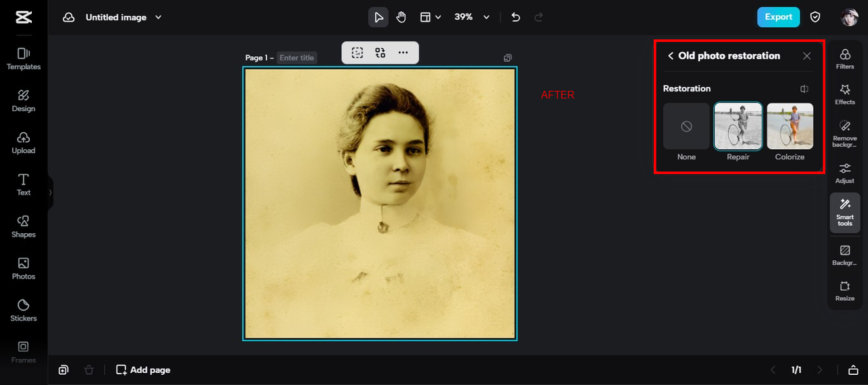868x385 pixels.
Task: Open the Filters panel
Action: point(845,59)
